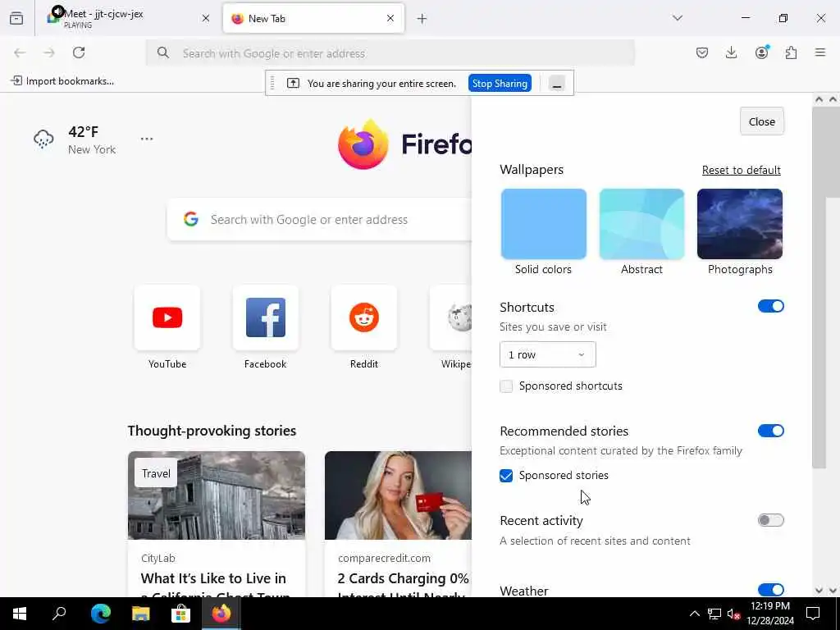This screenshot has width=840, height=630.
Task: Open the Windows Start menu
Action: tap(20, 614)
